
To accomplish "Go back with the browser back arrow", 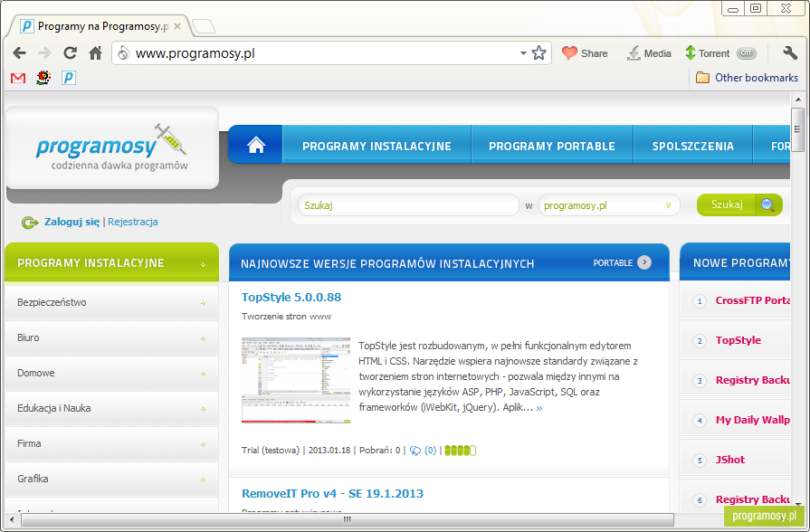I will 19,52.
